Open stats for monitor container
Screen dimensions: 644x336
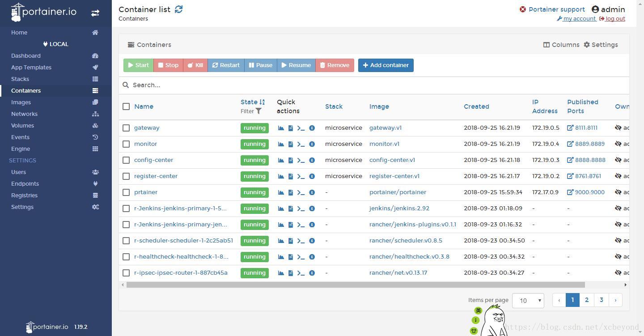point(281,144)
